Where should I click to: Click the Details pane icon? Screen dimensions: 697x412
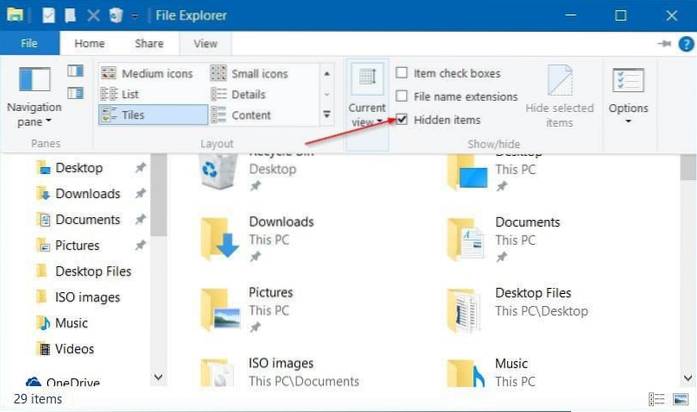point(76,93)
